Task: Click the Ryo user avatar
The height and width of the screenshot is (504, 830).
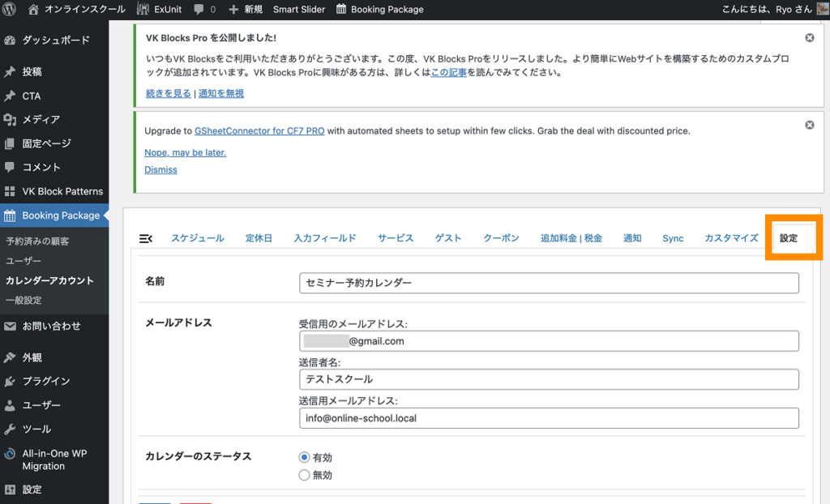Action: pos(822,10)
